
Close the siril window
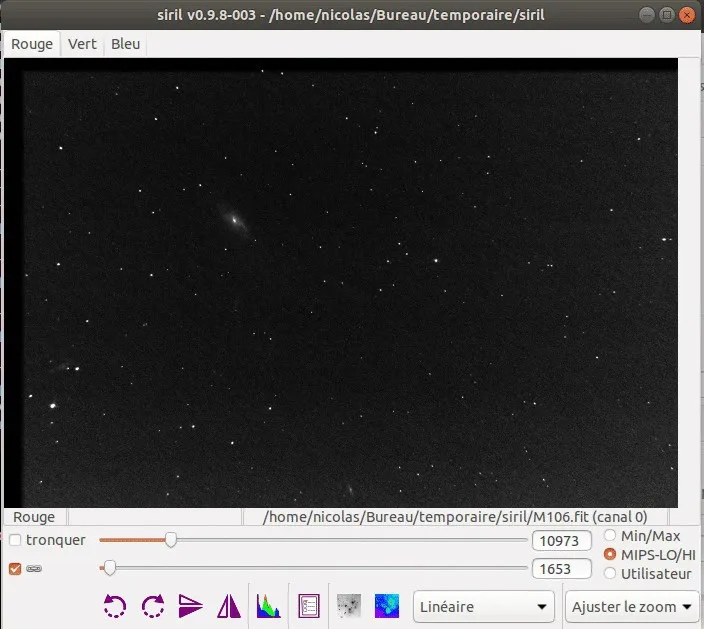tap(686, 15)
